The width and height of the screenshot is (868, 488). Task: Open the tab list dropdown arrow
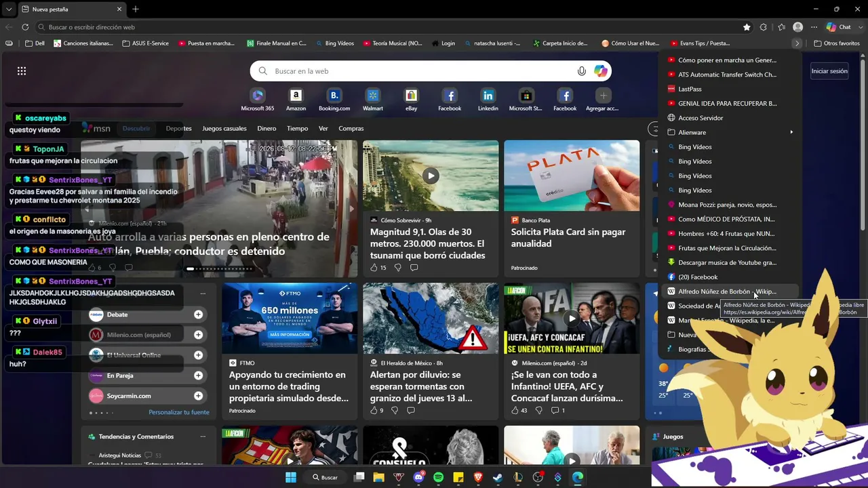coord(9,9)
